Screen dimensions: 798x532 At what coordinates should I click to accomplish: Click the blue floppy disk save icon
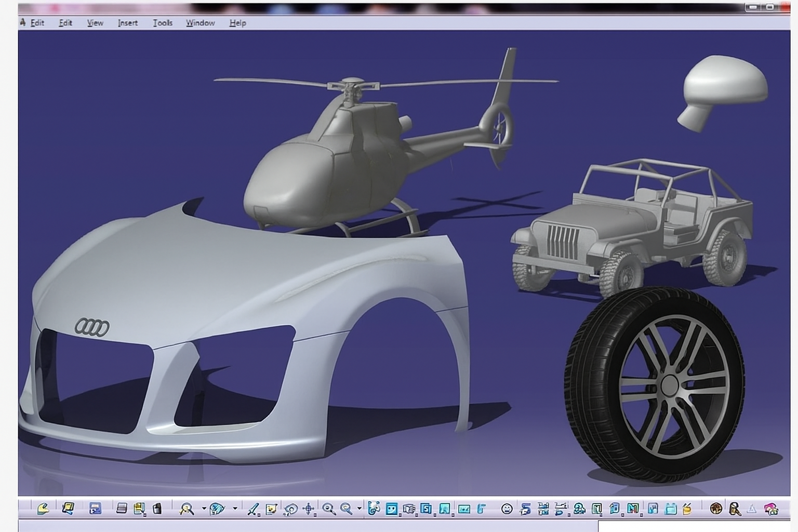coord(95,509)
